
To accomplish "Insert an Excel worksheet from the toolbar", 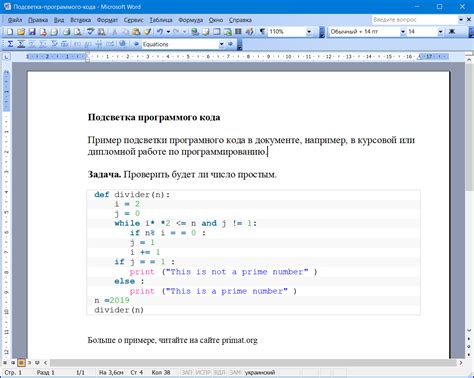I will pos(227,32).
